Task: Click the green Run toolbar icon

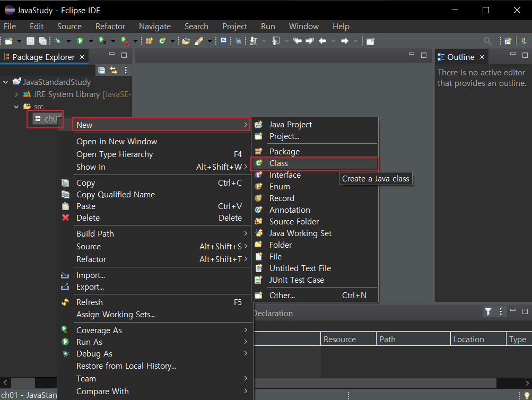Action: click(x=80, y=41)
